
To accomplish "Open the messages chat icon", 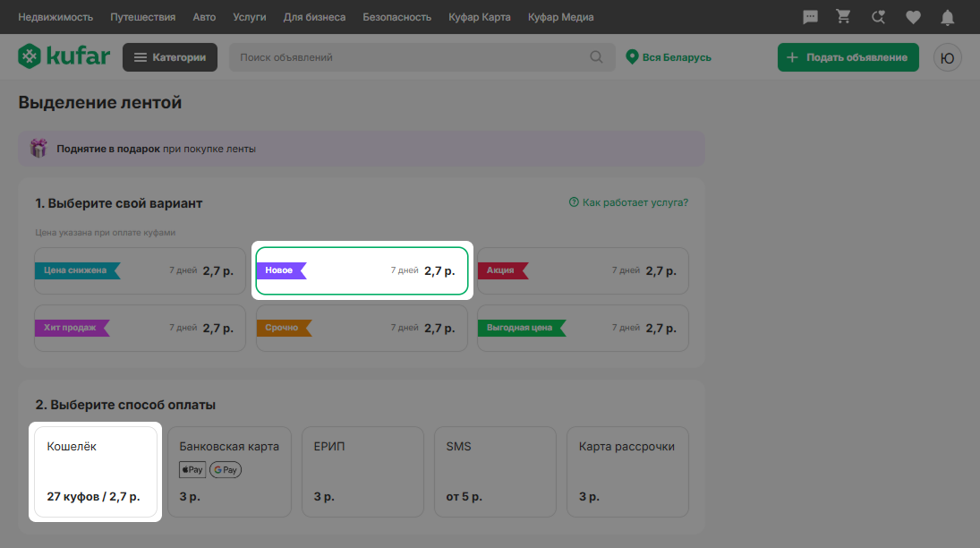I will tap(810, 17).
